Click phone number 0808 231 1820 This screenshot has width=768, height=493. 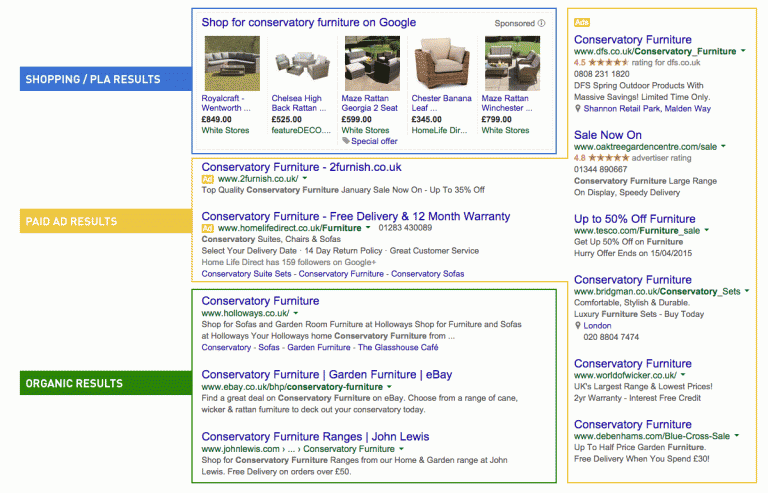(601, 74)
